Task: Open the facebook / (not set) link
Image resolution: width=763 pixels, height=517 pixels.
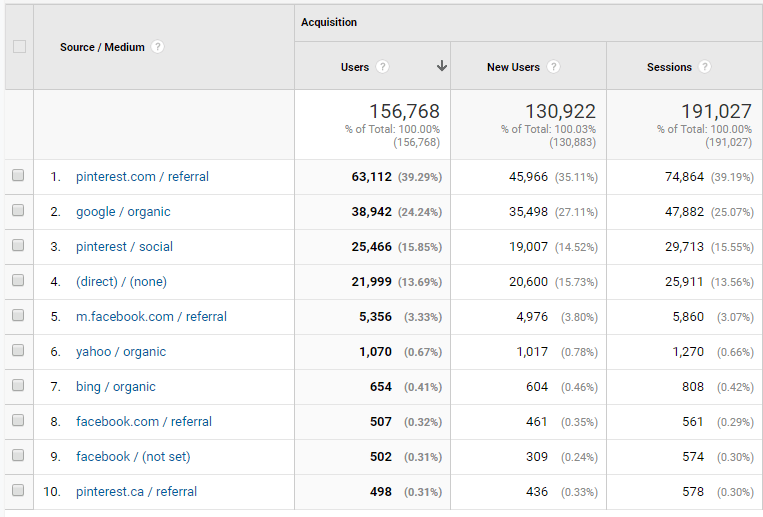Action: tap(133, 457)
